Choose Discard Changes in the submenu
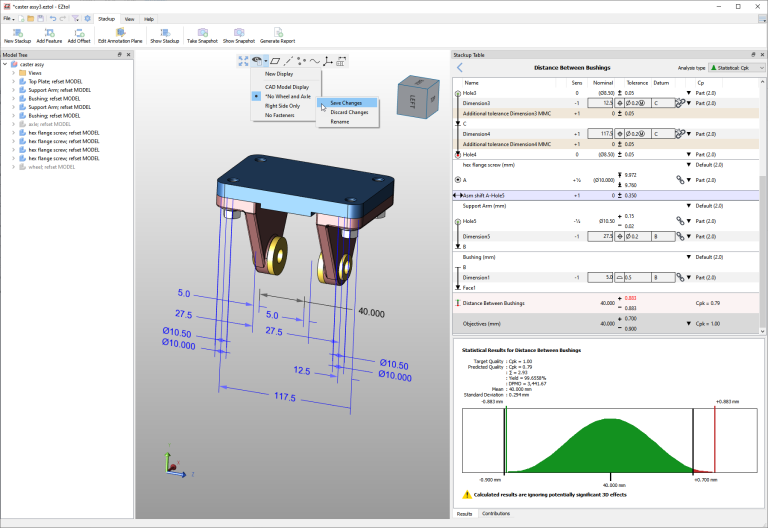 coord(348,112)
